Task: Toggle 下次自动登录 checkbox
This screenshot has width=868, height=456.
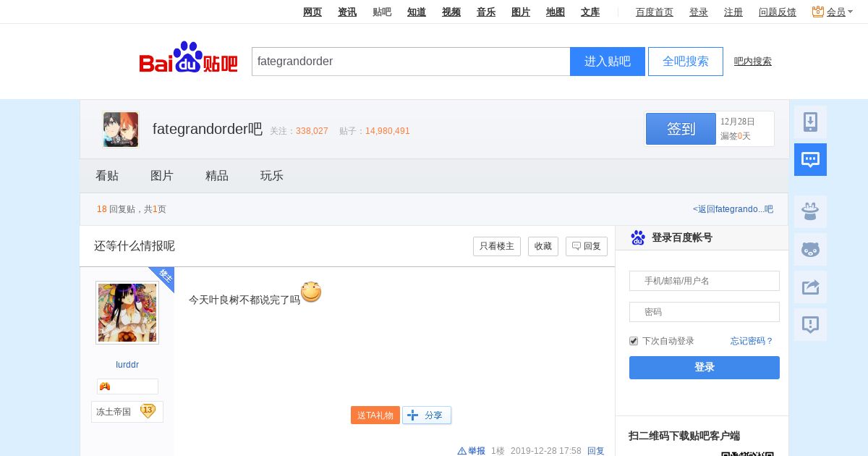Action: (x=634, y=341)
